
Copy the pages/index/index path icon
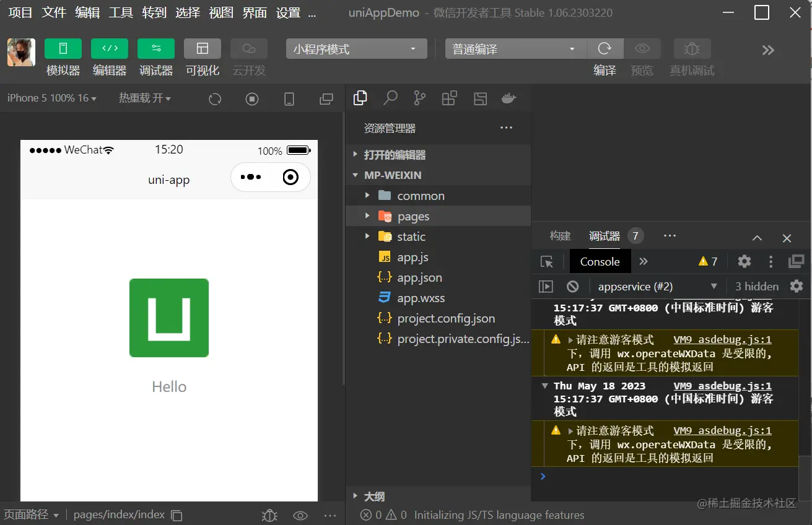pos(177,515)
